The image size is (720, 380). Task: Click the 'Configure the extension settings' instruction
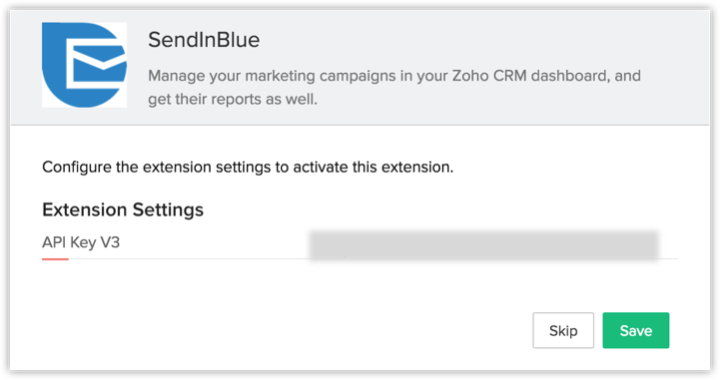248,167
